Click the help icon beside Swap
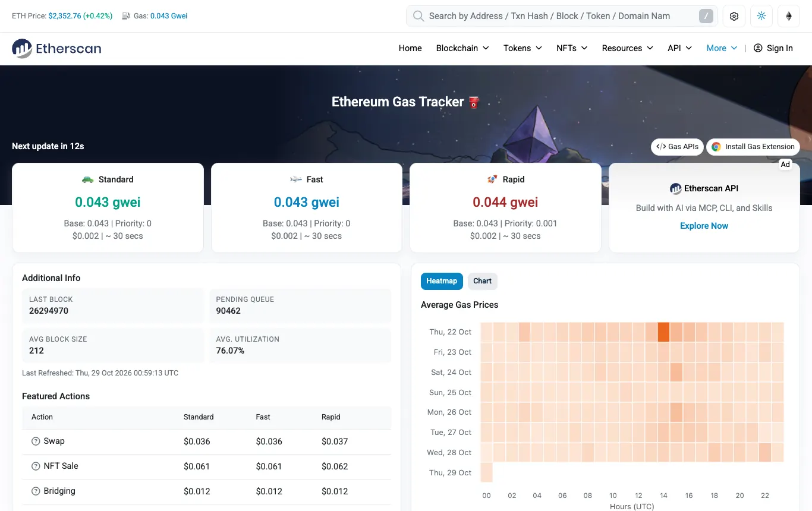Viewport: 812px width, 511px height. [x=36, y=441]
